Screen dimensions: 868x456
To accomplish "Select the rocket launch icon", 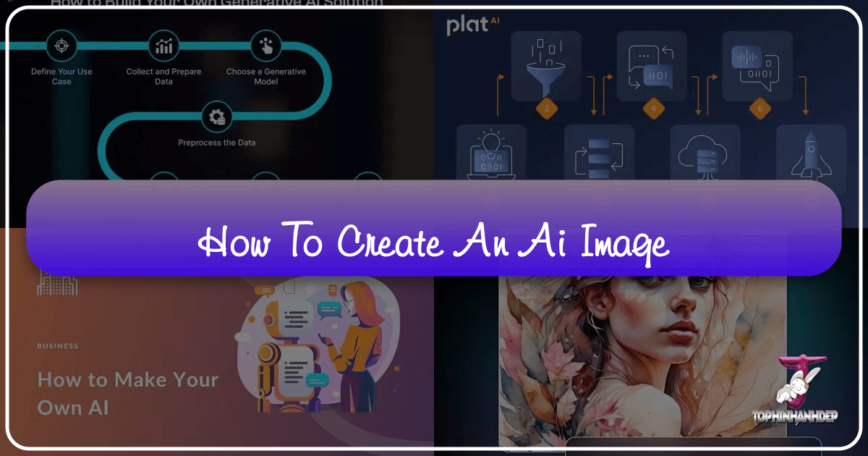I will click(x=810, y=156).
